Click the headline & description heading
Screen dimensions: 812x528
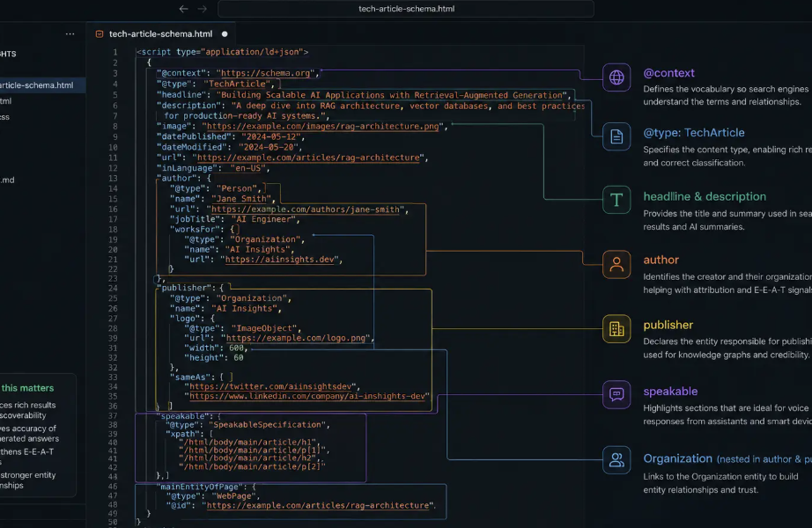pos(705,197)
